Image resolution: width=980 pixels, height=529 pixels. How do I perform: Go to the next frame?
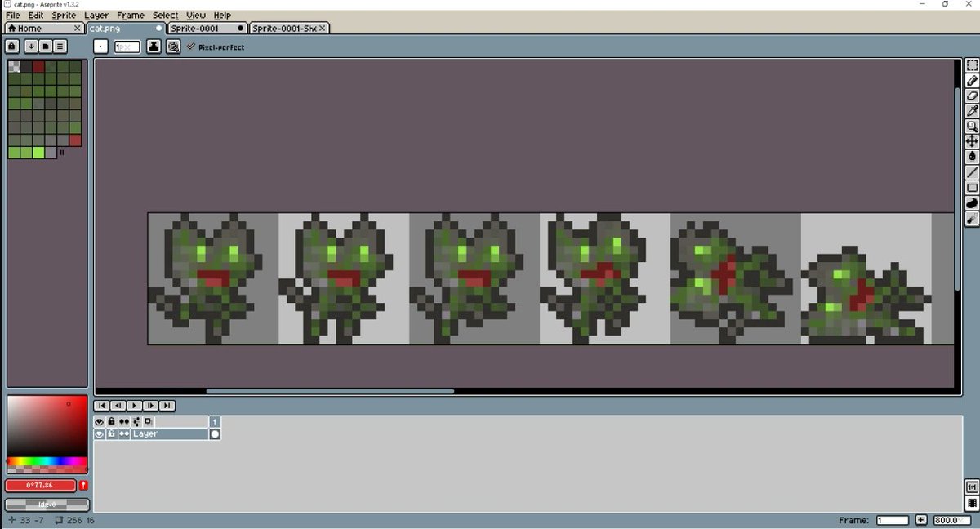[x=151, y=406]
